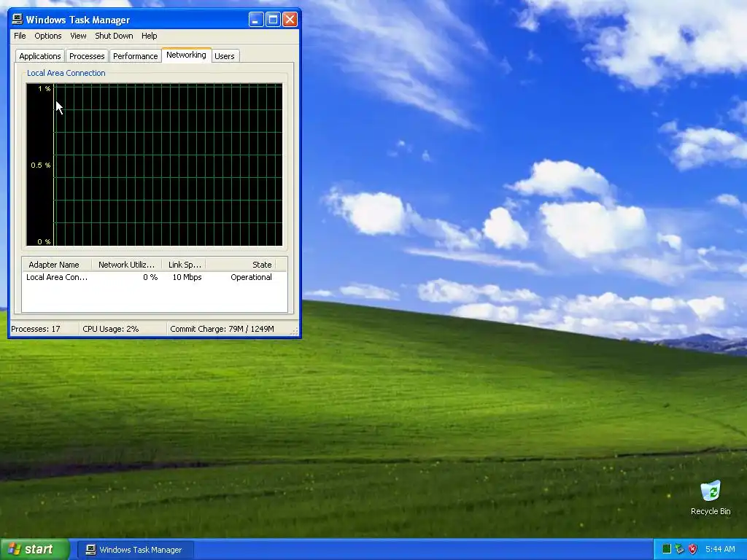
Task: Minimize the Windows Task Manager window
Action: click(256, 20)
